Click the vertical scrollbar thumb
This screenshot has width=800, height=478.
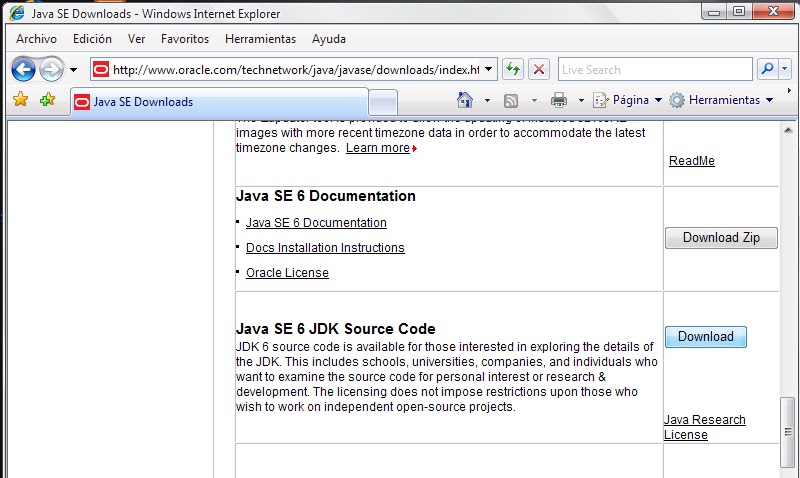788,432
